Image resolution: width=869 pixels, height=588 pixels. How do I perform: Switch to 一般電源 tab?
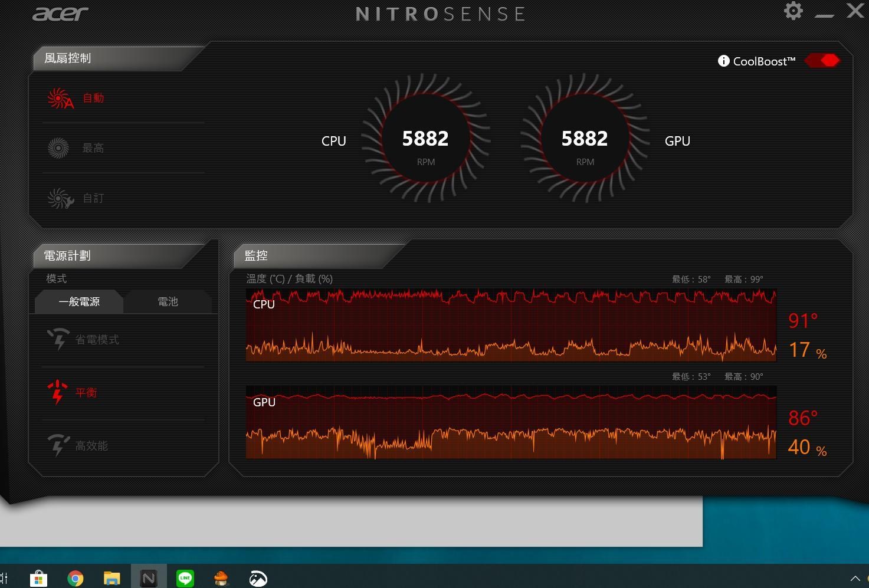[x=79, y=301]
